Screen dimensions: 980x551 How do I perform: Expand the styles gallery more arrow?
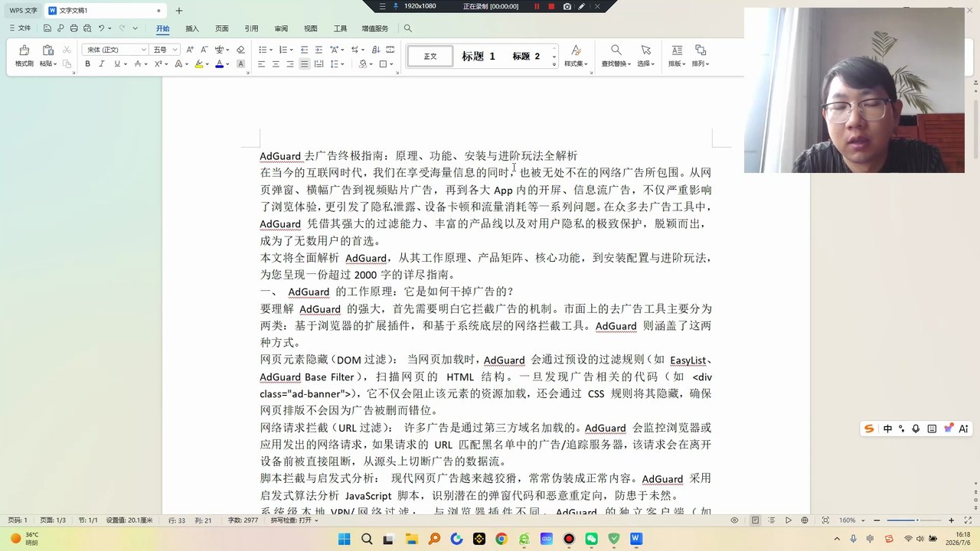[x=554, y=64]
